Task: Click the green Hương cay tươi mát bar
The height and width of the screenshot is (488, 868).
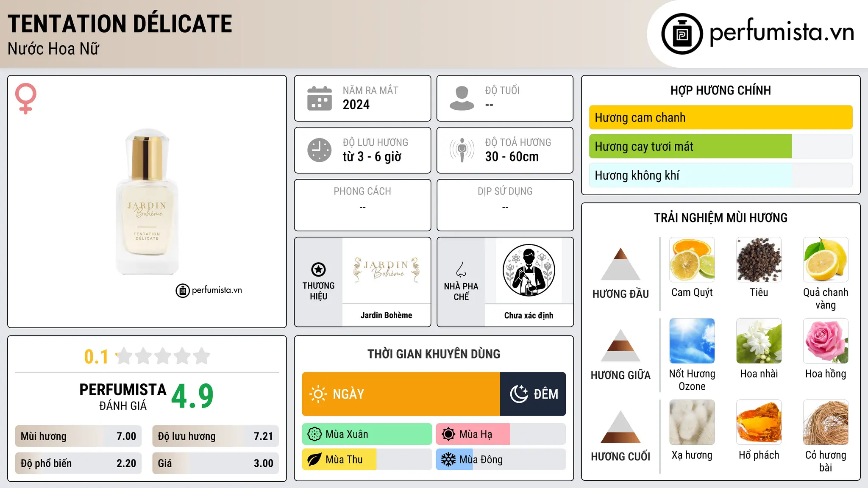Action: coord(721,146)
